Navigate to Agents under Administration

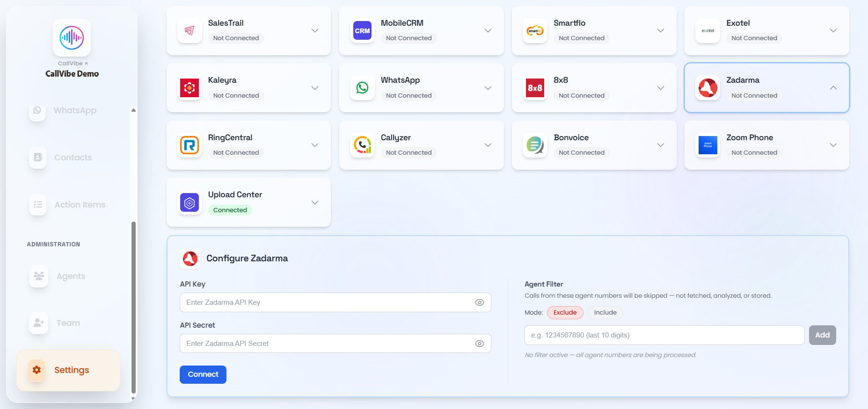pyautogui.click(x=68, y=276)
